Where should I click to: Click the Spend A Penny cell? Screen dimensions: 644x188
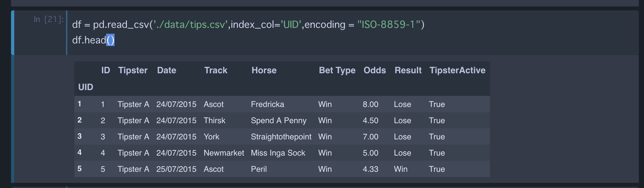pyautogui.click(x=279, y=121)
